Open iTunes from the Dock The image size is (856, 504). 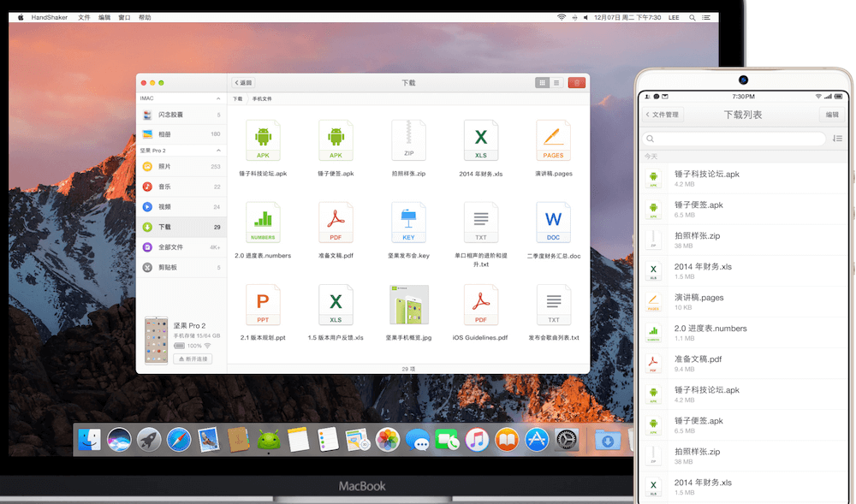pos(477,440)
